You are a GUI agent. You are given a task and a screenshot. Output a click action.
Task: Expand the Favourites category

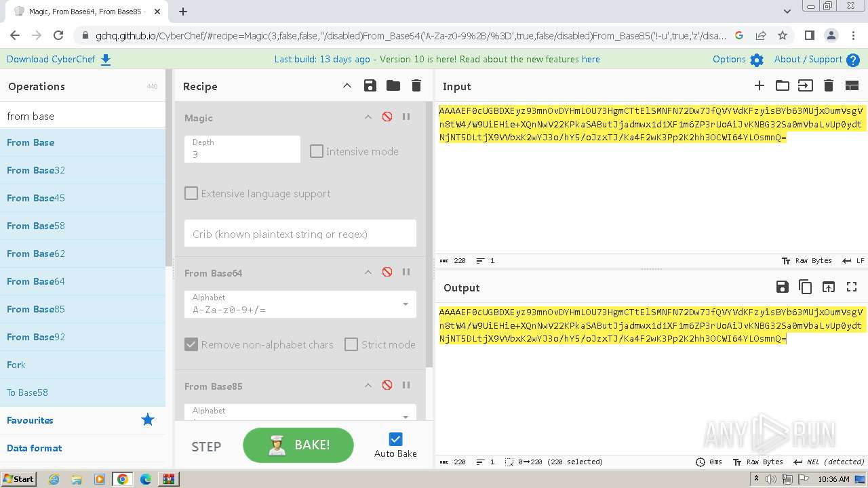point(83,420)
